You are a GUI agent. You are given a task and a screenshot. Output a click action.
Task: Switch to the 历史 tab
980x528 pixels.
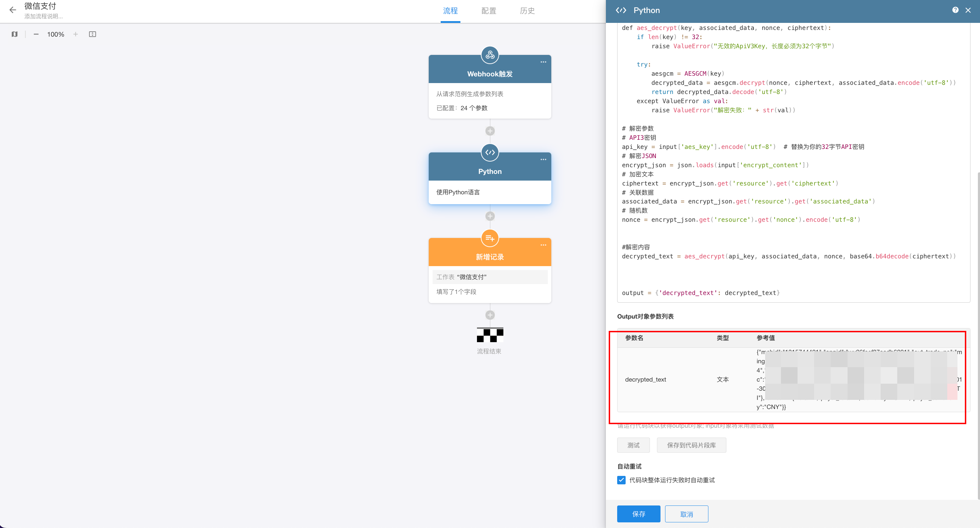tap(527, 11)
